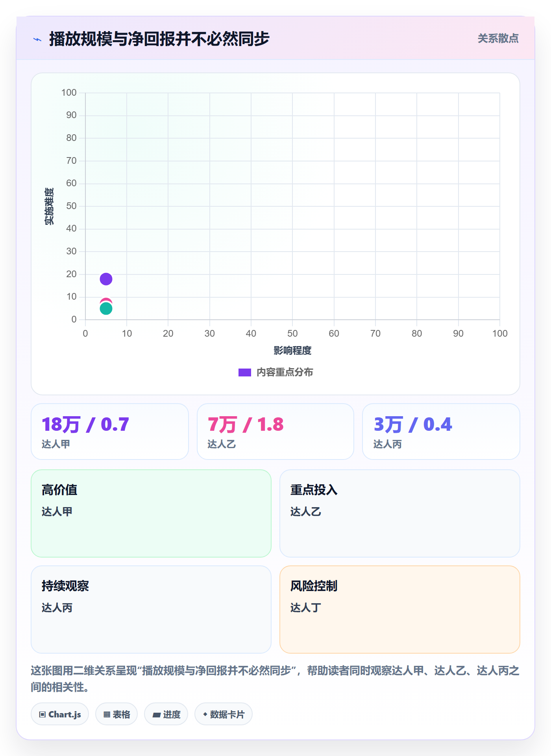This screenshot has width=551, height=756.
Task: Click the 内容重点分布 legend label
Action: tap(285, 372)
